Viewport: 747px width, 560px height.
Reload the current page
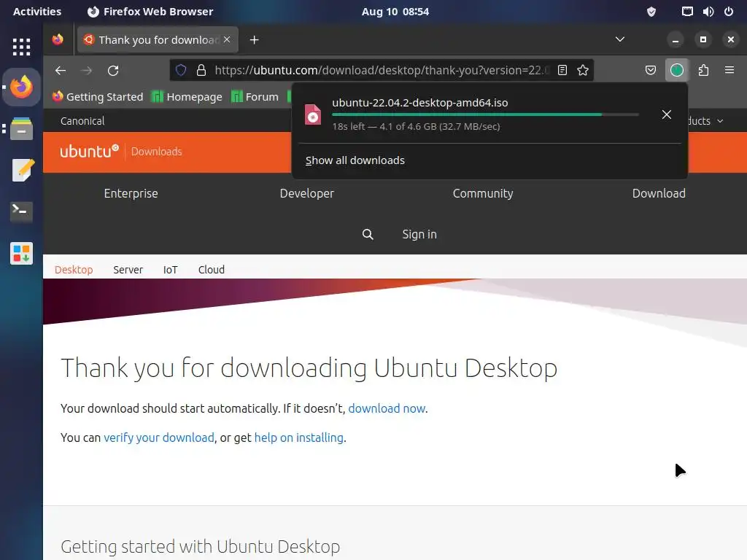(x=113, y=71)
